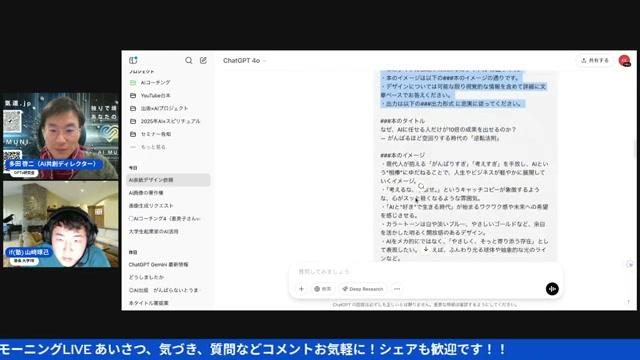This screenshot has width=640, height=360.
Task: Toggle the Deep Research button
Action: 363,289
